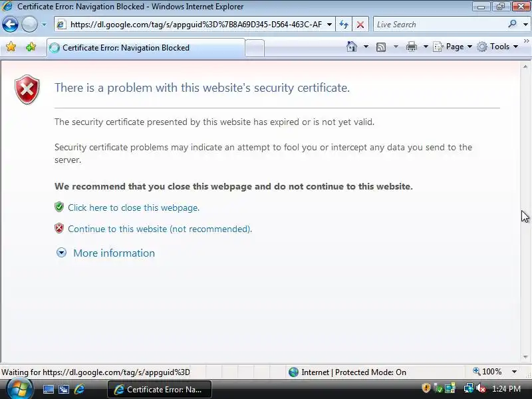Open the recent pages dropdown arrow
Viewport: 532px width, 399px height.
(44, 25)
